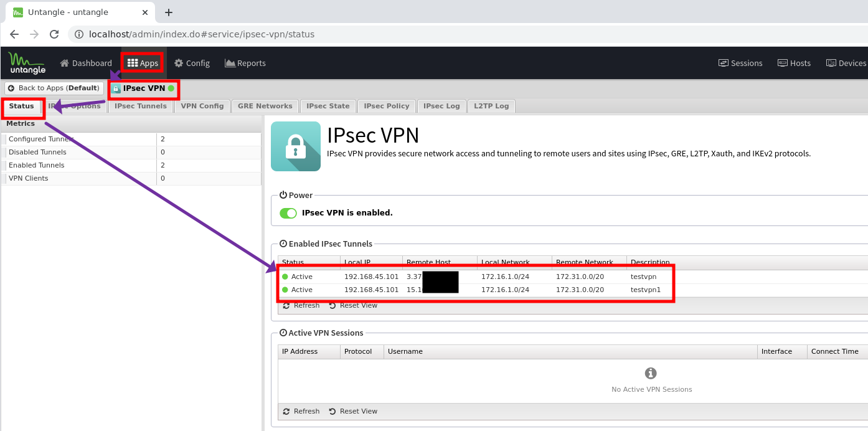Screen dimensions: 868x431
Task: Select the Status tab
Action: tap(22, 106)
